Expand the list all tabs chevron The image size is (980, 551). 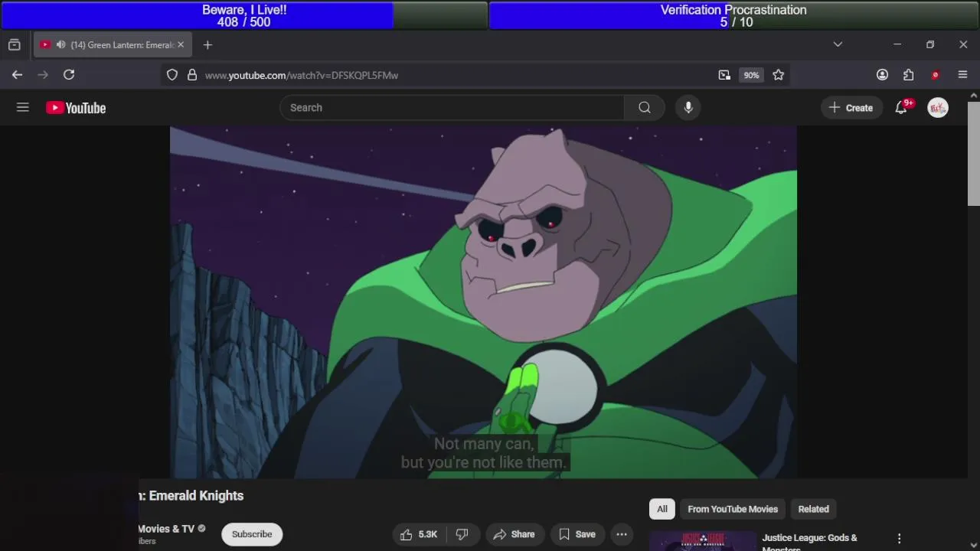click(x=838, y=44)
